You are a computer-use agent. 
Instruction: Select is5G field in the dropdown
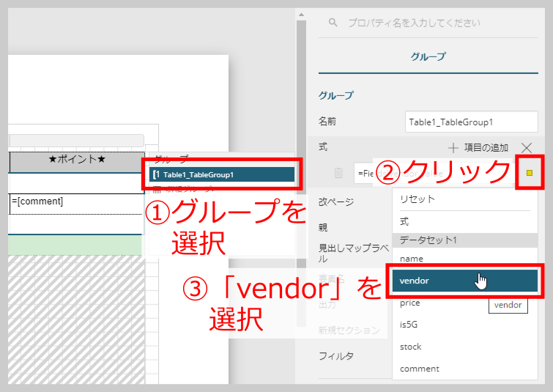point(464,325)
